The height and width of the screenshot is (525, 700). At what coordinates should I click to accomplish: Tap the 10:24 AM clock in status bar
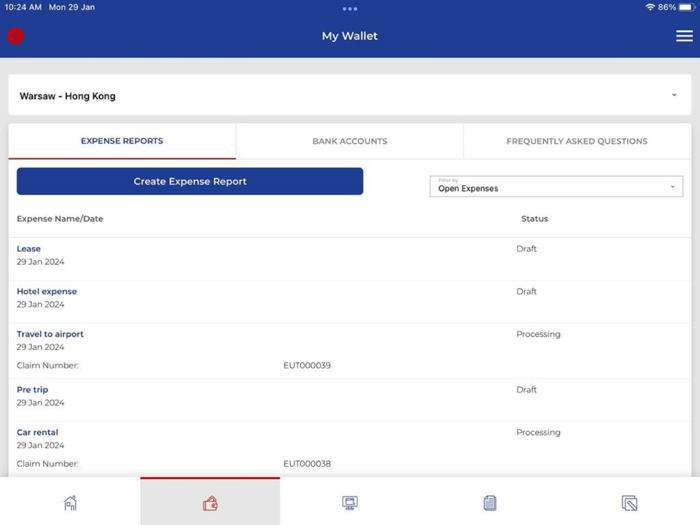pyautogui.click(x=23, y=7)
